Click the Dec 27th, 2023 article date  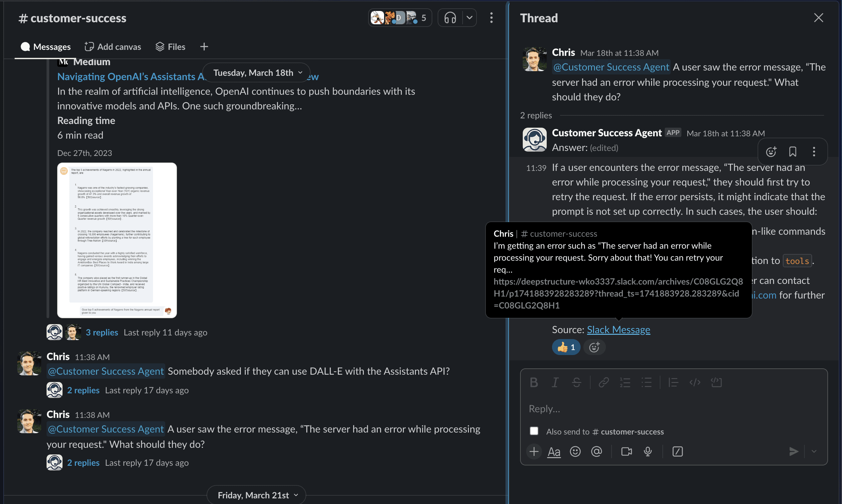[84, 153]
